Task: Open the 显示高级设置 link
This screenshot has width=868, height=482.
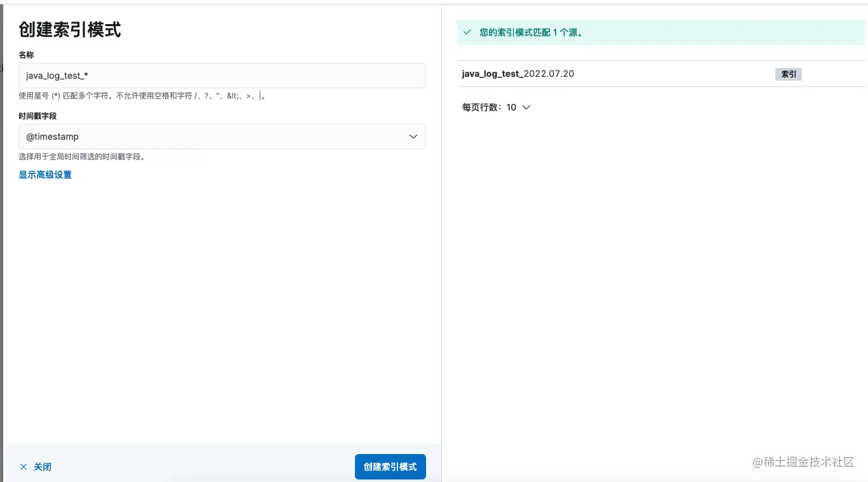Action: click(x=45, y=175)
